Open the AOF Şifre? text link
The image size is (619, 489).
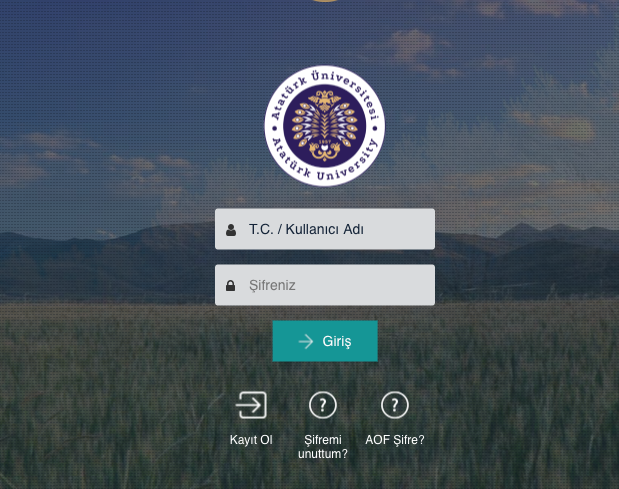[394, 440]
